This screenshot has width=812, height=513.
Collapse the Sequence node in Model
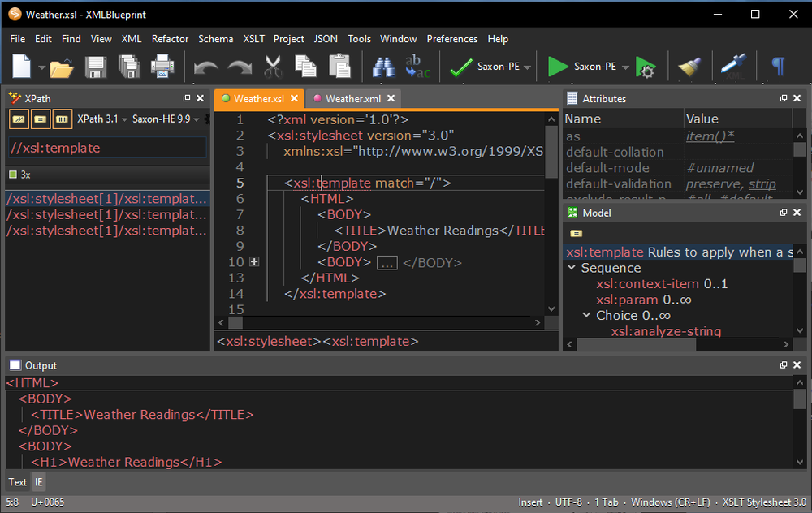coord(572,269)
